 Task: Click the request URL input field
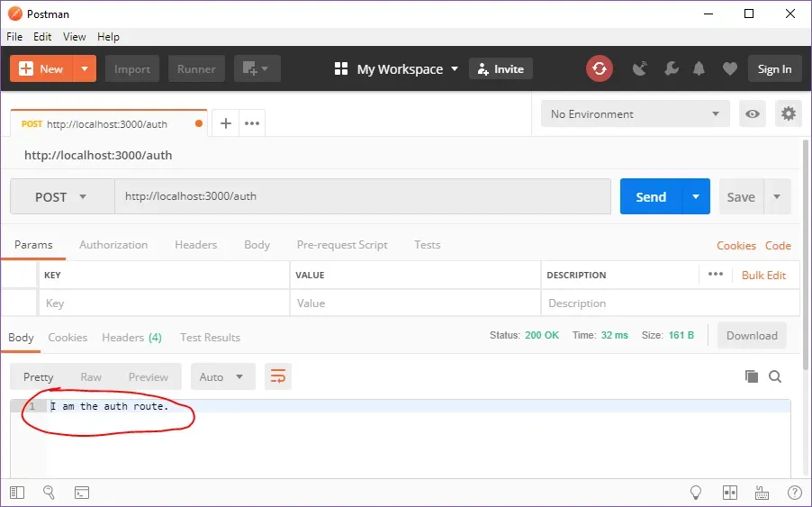(362, 196)
